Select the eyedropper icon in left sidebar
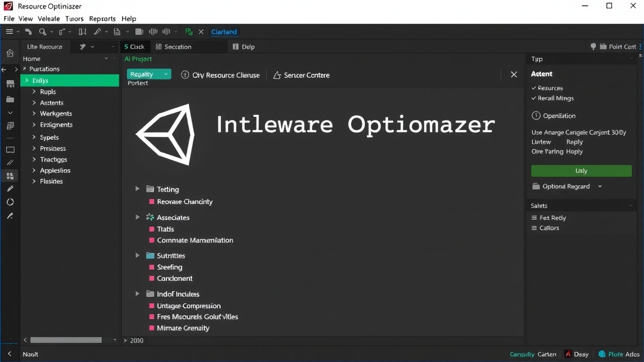 10,216
